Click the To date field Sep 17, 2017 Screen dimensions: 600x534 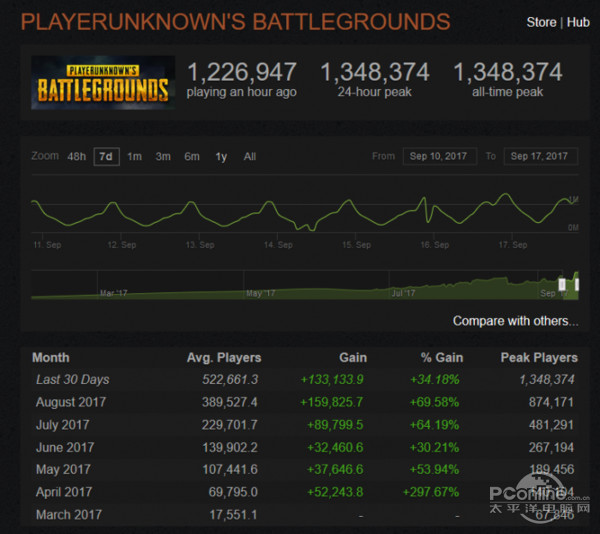coord(539,156)
